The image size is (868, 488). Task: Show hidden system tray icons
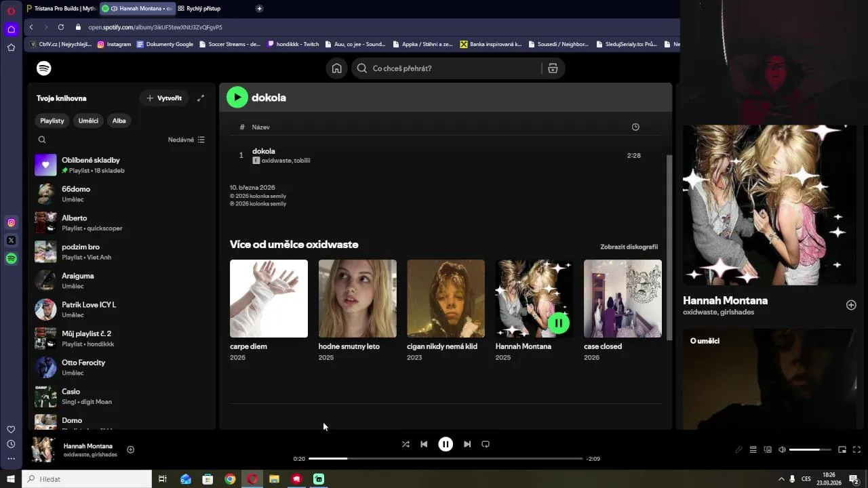(781, 479)
